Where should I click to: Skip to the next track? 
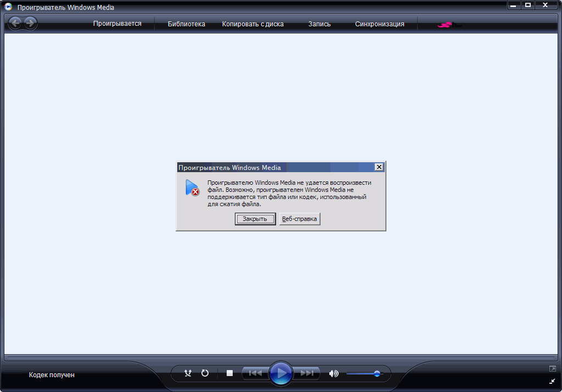coord(307,373)
